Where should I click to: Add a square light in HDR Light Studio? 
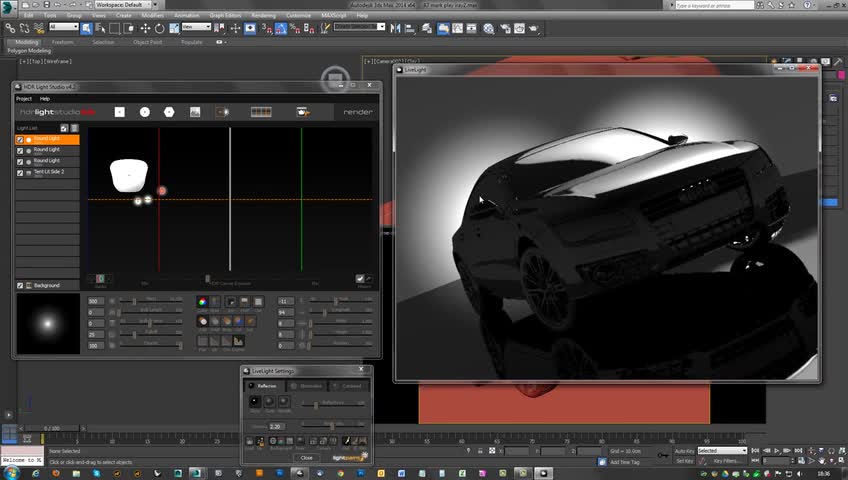pos(120,112)
